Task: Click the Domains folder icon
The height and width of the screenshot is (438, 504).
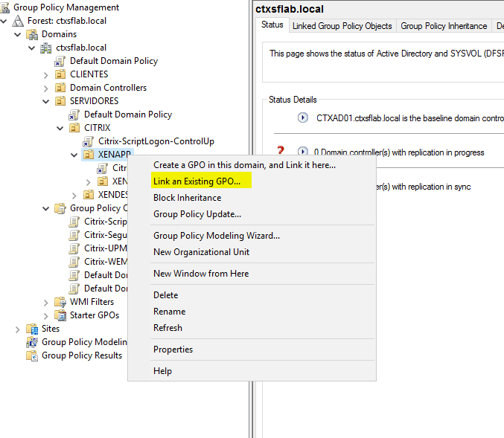Action: click(32, 34)
